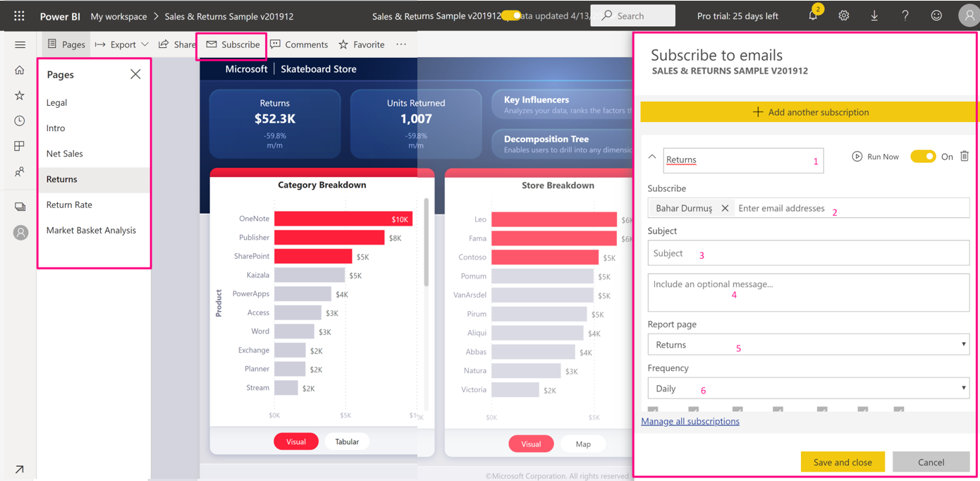Click Subscribe in the toolbar

click(233, 44)
